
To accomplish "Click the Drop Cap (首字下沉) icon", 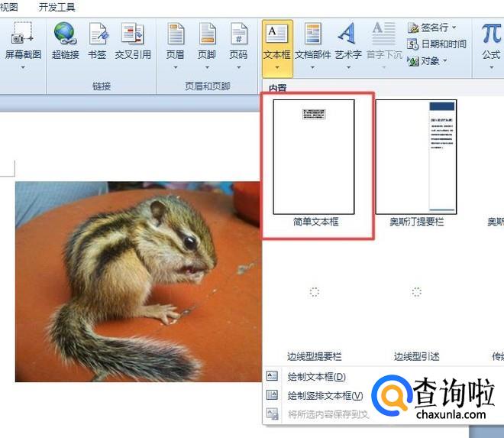I will [384, 33].
